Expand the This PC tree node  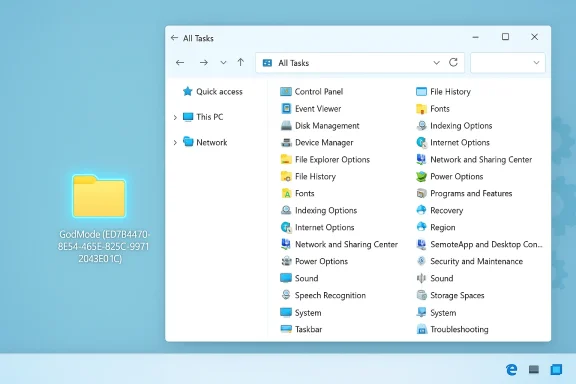coord(175,117)
